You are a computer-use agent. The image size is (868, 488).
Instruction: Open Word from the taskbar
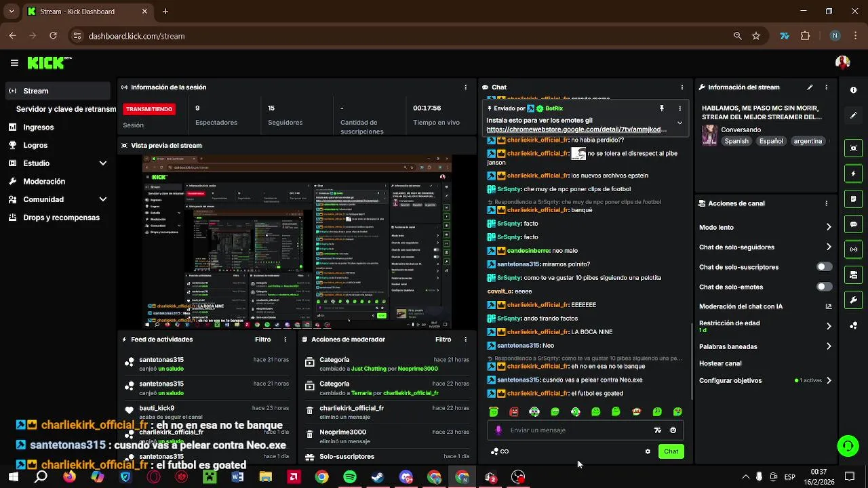pos(237,477)
